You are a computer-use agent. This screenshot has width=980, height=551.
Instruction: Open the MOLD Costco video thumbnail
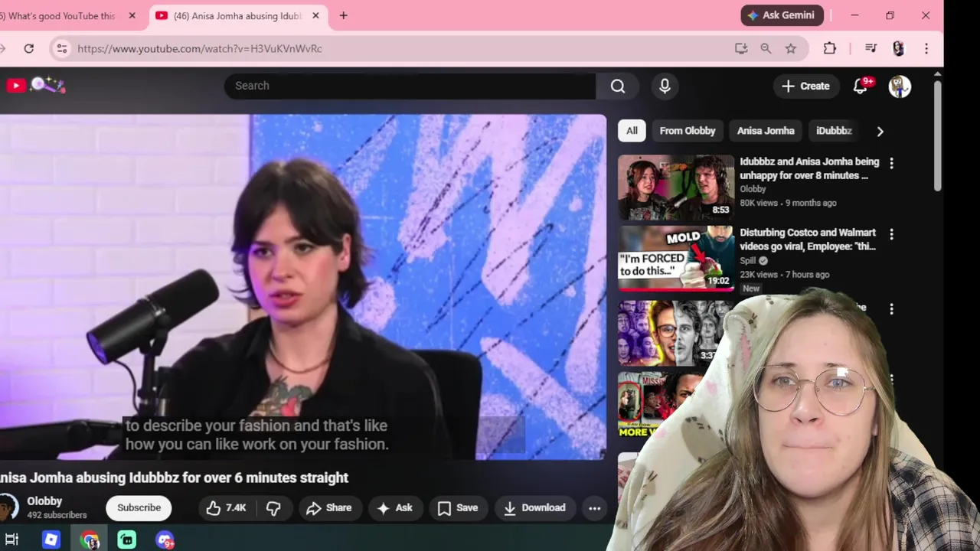tap(676, 259)
